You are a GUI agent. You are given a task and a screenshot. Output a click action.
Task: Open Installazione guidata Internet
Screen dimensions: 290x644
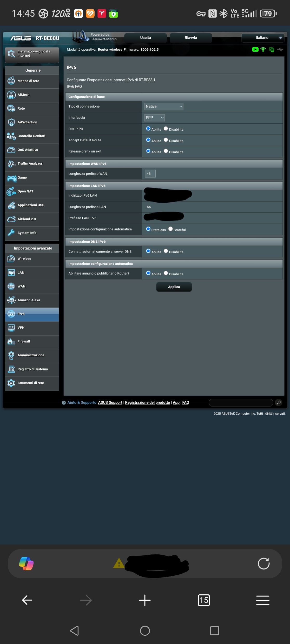tap(32, 55)
